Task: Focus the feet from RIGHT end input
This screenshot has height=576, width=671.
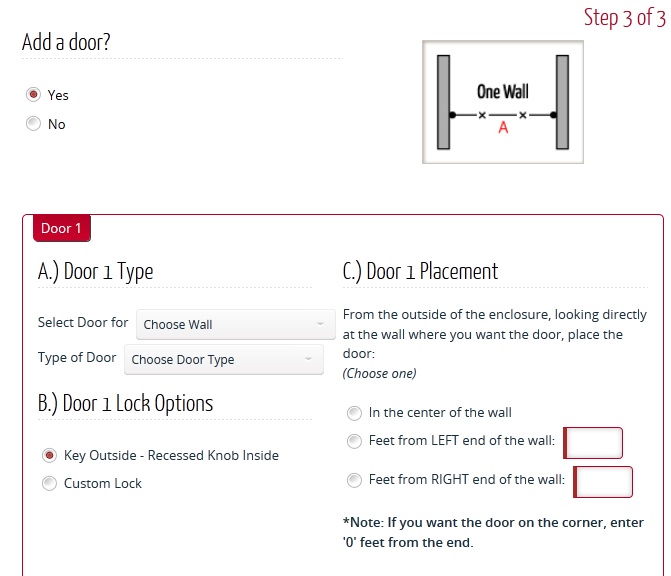Action: 603,482
